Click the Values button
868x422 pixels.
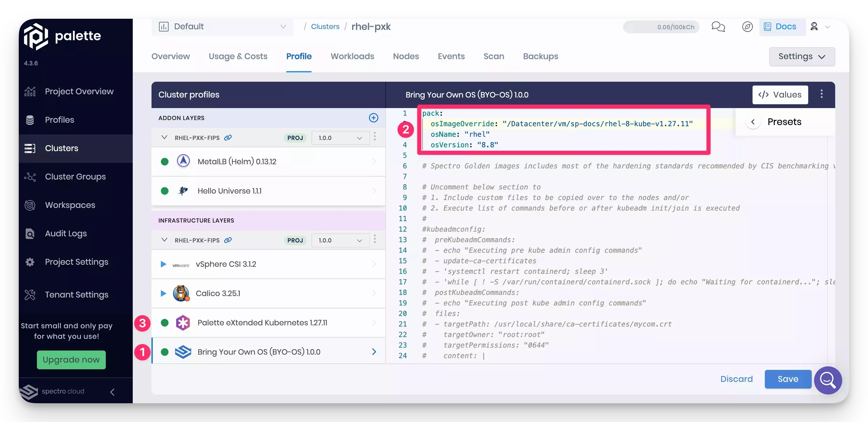(780, 95)
